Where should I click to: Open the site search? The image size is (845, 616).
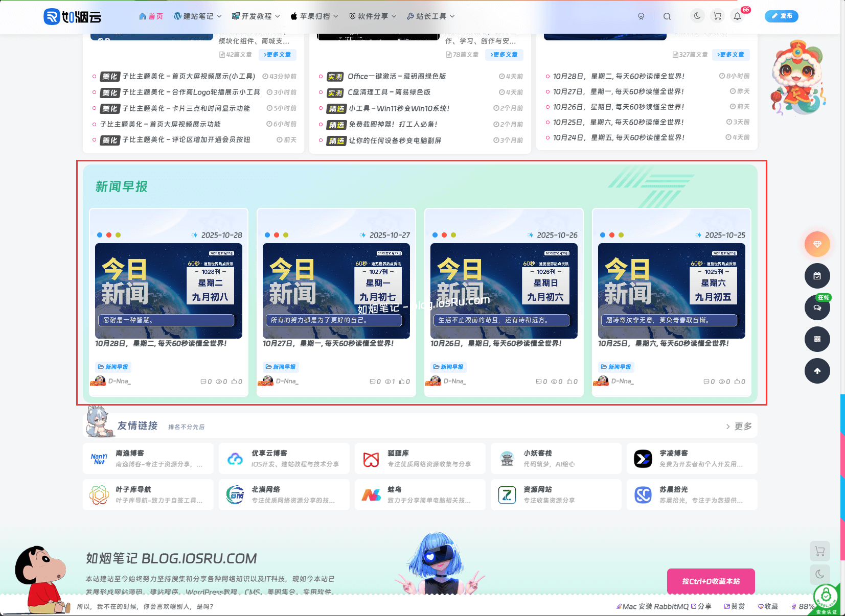667,16
